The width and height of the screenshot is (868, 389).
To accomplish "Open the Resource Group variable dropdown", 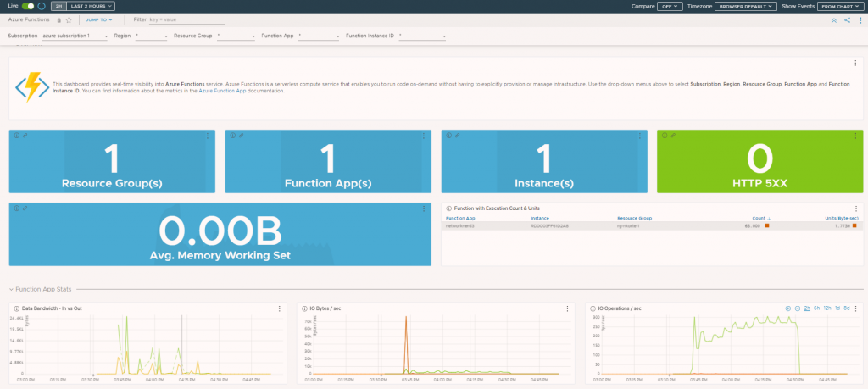I will (236, 36).
